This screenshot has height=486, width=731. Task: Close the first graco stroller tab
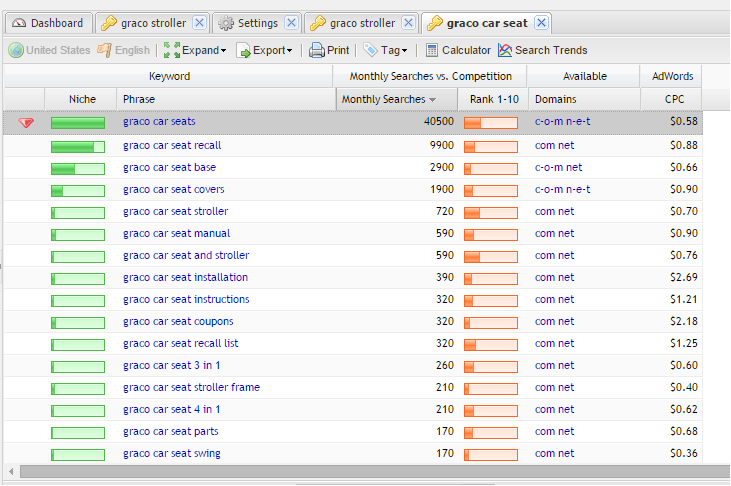[x=200, y=22]
